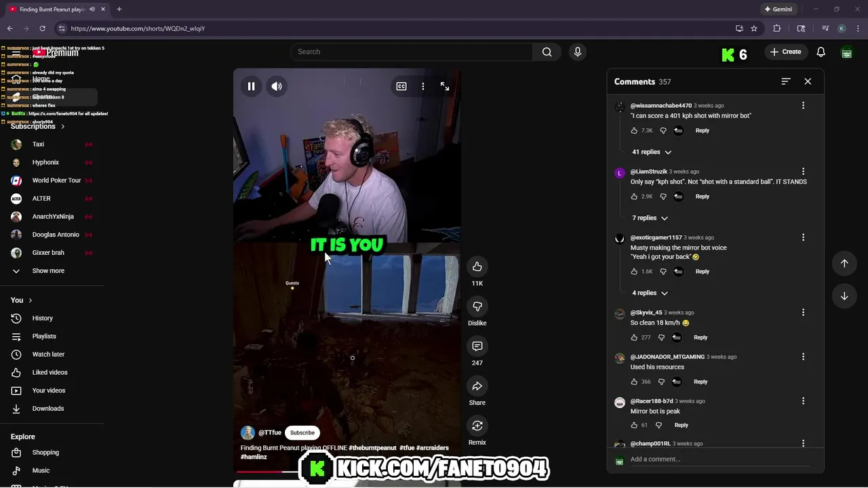Subscribe to @TTfue channel
Viewport: 868px width, 488px height.
pos(302,432)
